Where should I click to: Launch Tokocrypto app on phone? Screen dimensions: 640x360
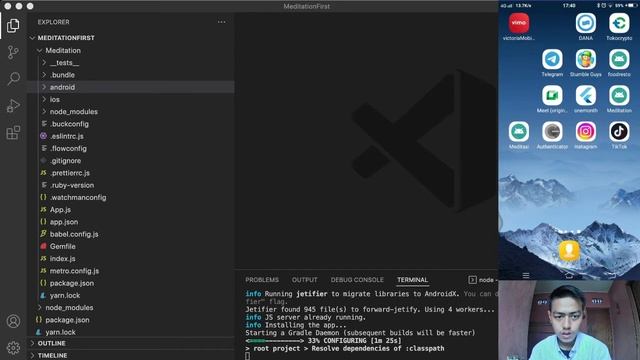tap(619, 23)
